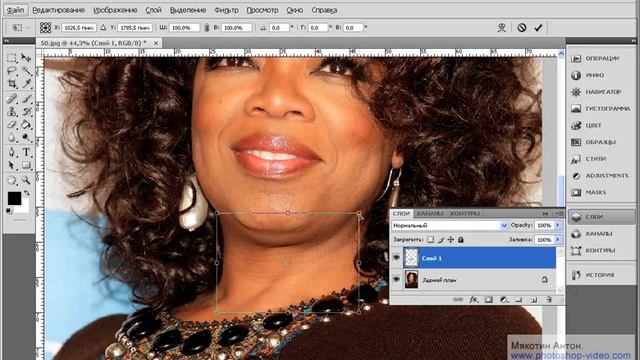Toggle lock transparent pixels
Image resolution: width=640 pixels, height=360 pixels.
[431, 240]
